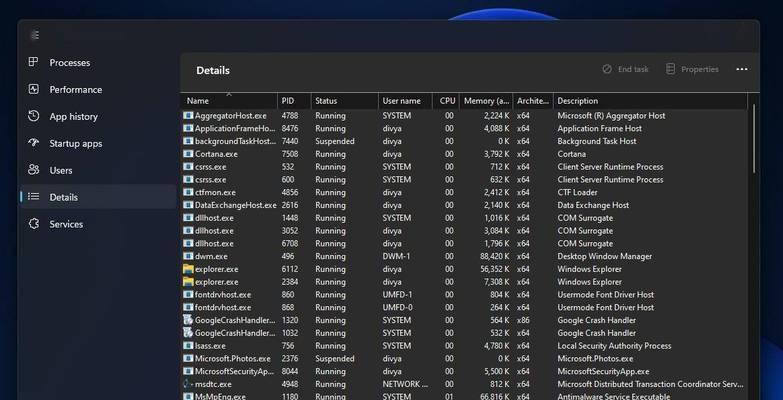Click the folder icon of explorer.exe PID 2384

pyautogui.click(x=188, y=282)
